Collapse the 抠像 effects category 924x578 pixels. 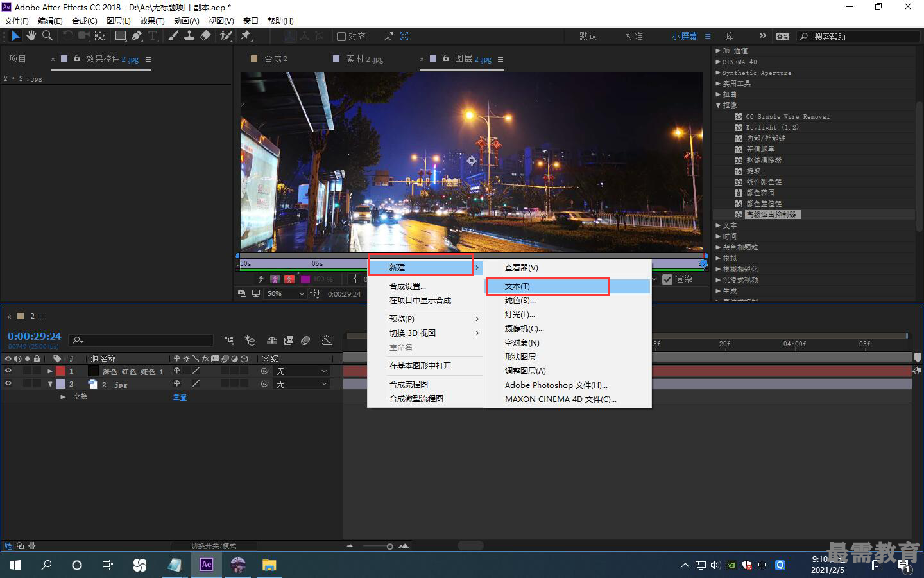(719, 105)
